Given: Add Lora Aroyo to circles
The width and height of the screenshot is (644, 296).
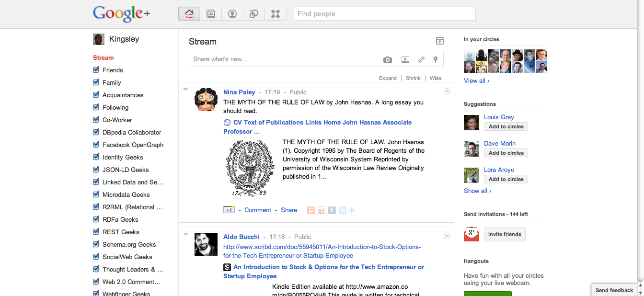Looking at the screenshot, I should (x=506, y=179).
